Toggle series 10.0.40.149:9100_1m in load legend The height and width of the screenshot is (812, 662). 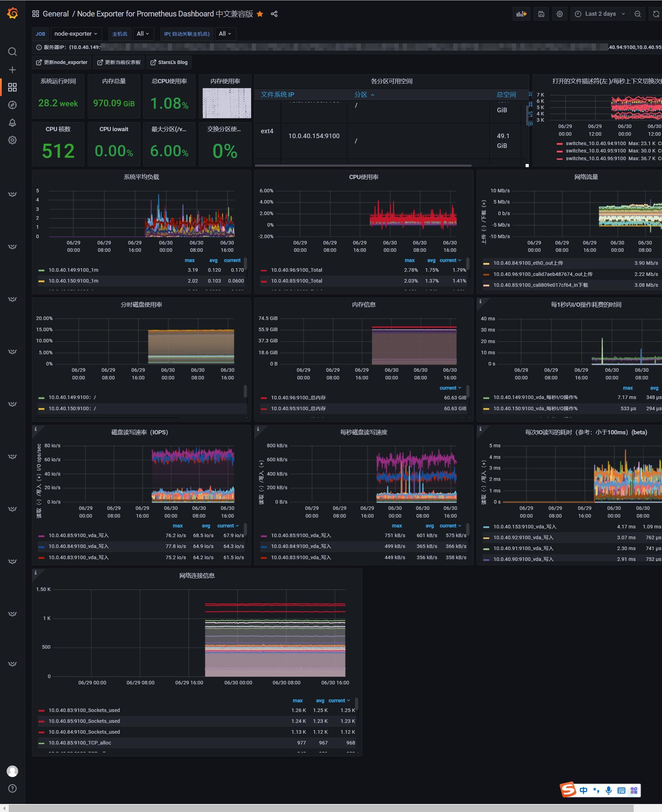click(73, 270)
